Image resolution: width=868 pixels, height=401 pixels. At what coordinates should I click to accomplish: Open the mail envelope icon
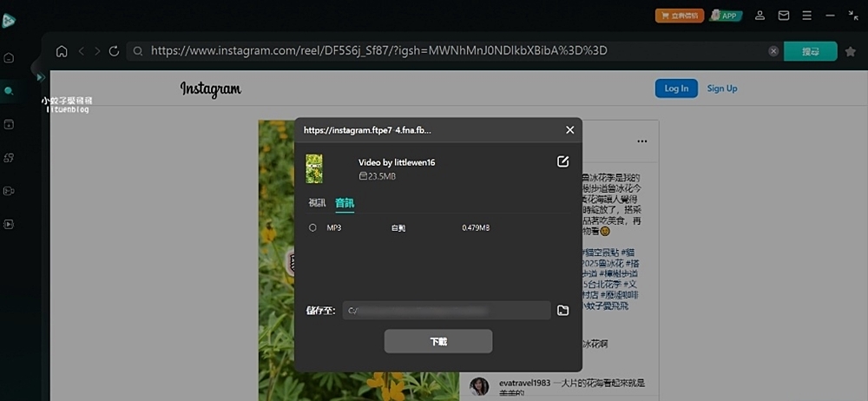click(784, 16)
